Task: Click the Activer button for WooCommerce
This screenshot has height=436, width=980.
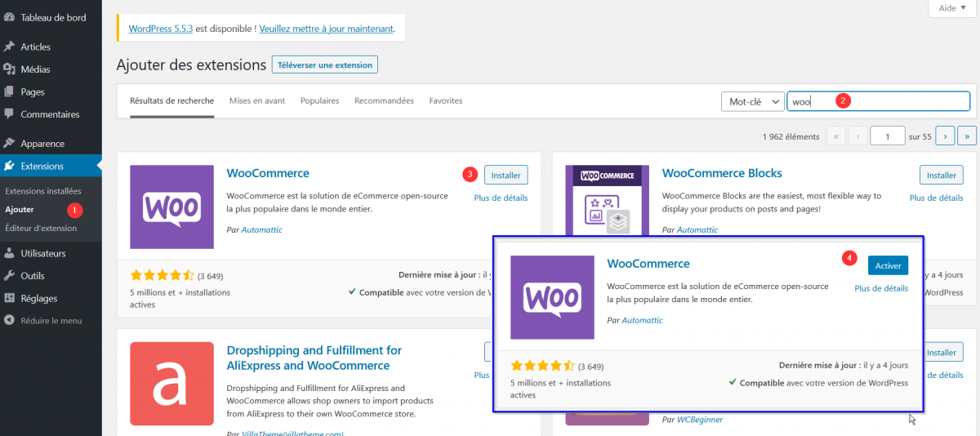Action: click(888, 265)
